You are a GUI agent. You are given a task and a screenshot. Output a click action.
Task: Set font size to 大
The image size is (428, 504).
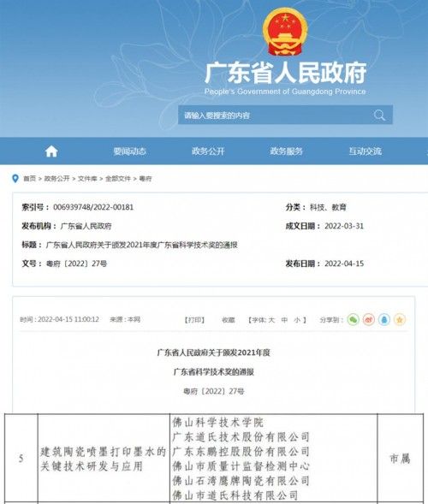[x=271, y=320]
